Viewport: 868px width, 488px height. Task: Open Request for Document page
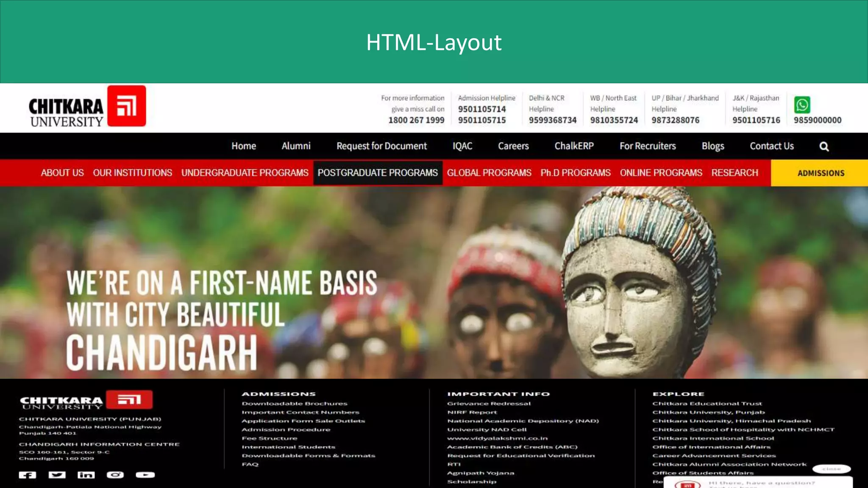pos(381,146)
